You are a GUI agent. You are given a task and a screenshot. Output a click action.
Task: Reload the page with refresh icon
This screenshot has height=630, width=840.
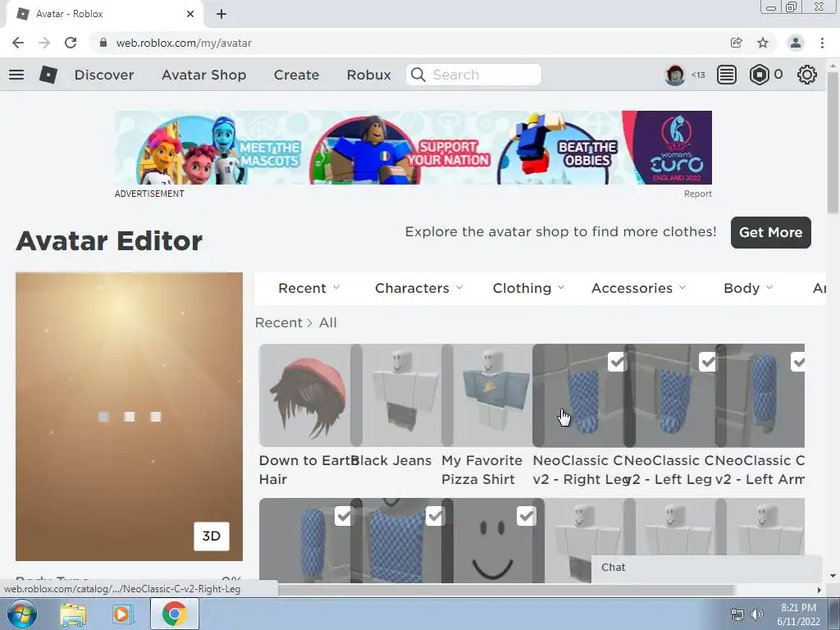click(71, 43)
